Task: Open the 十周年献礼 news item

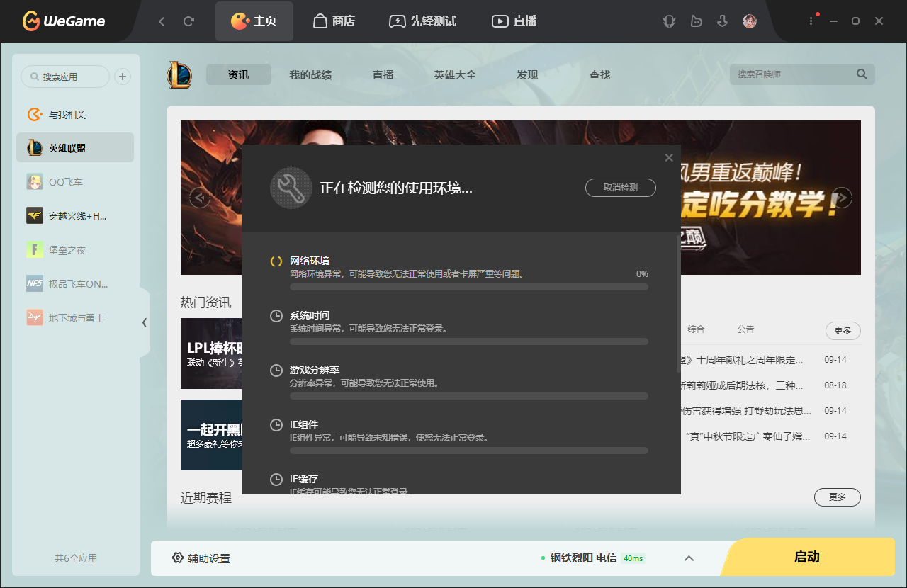Action: (x=742, y=360)
